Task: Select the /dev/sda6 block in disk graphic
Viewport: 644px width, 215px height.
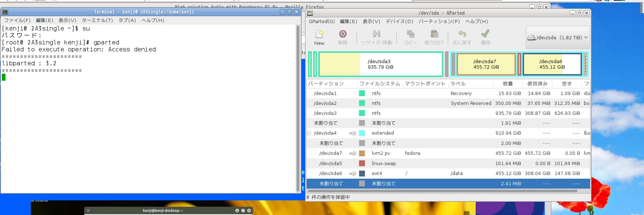Action: pos(552,64)
